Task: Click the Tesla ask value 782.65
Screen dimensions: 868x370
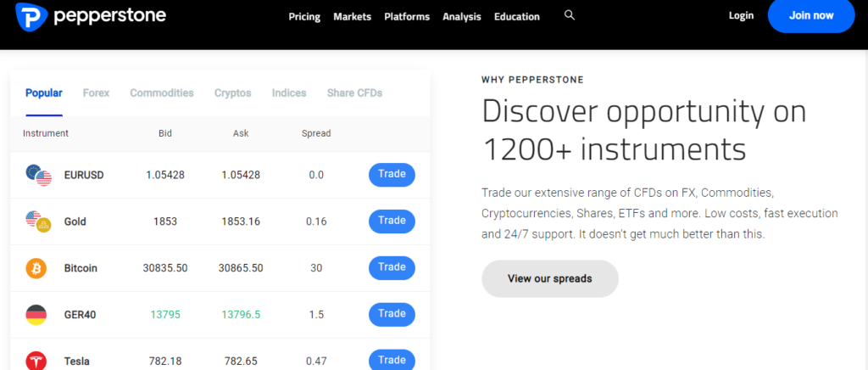Action: (x=241, y=362)
